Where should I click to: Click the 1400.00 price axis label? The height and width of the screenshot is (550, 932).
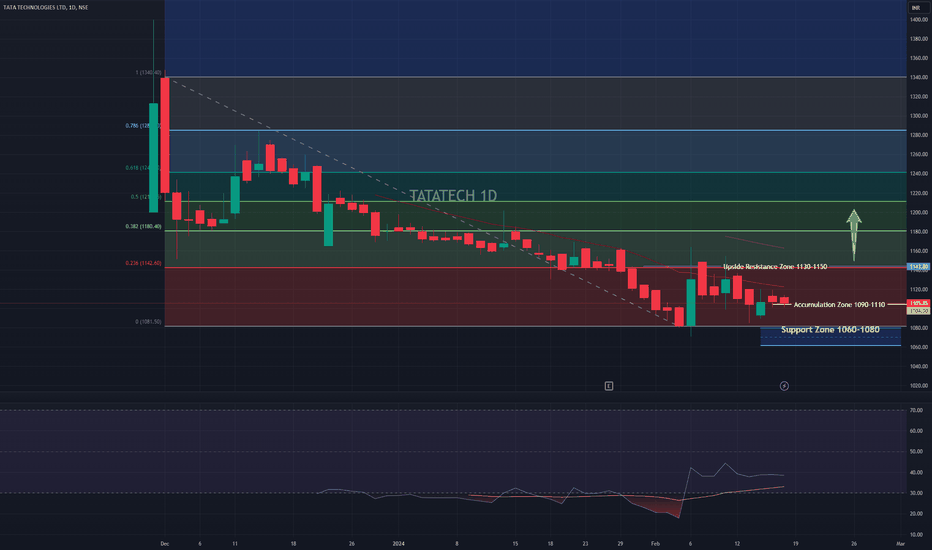point(919,20)
